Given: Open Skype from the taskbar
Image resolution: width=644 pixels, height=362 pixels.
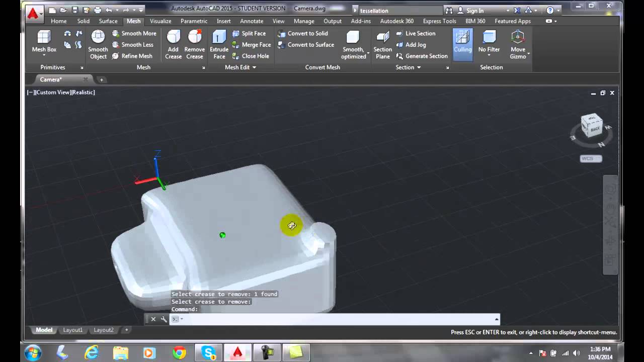Looking at the screenshot, I should tap(208, 353).
